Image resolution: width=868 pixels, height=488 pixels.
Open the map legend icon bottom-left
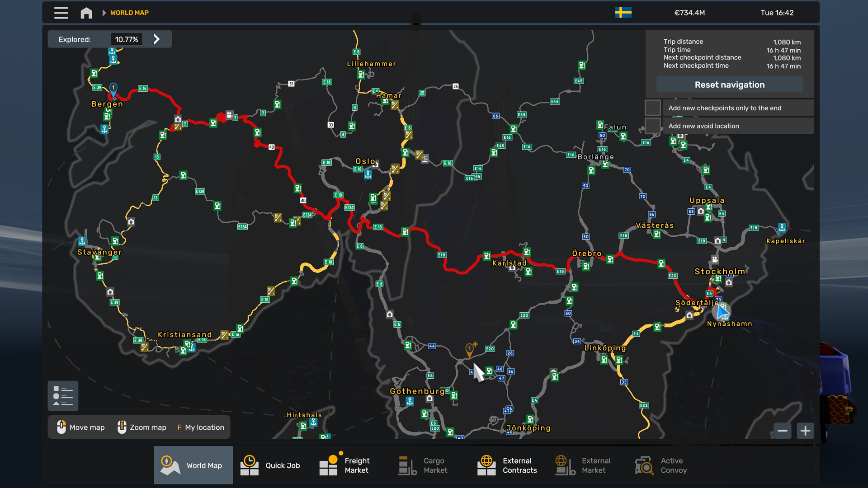63,396
